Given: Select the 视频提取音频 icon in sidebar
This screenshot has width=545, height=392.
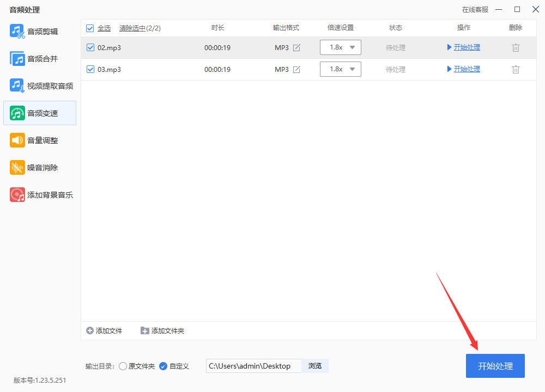Looking at the screenshot, I should click(17, 85).
